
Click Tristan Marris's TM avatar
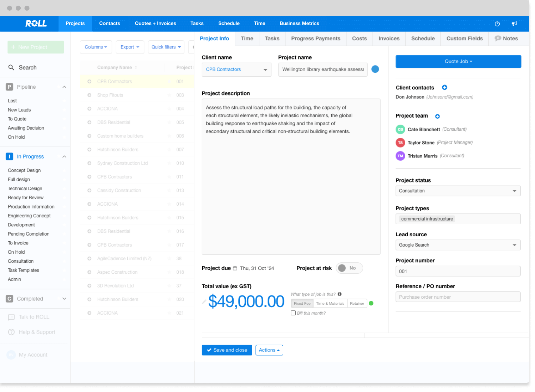tap(401, 156)
